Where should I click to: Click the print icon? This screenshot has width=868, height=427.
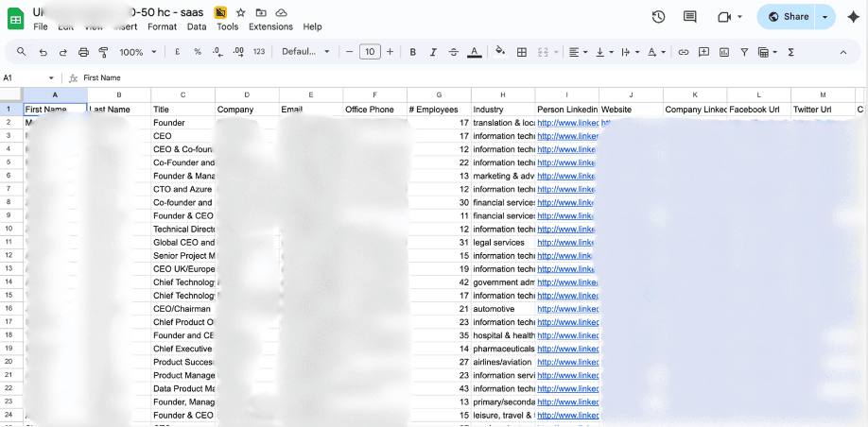(x=83, y=52)
